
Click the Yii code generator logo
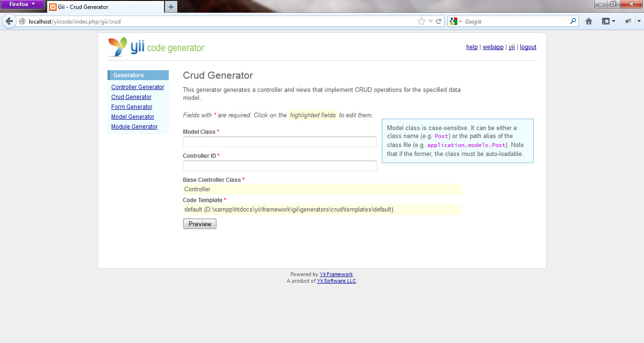pos(156,47)
